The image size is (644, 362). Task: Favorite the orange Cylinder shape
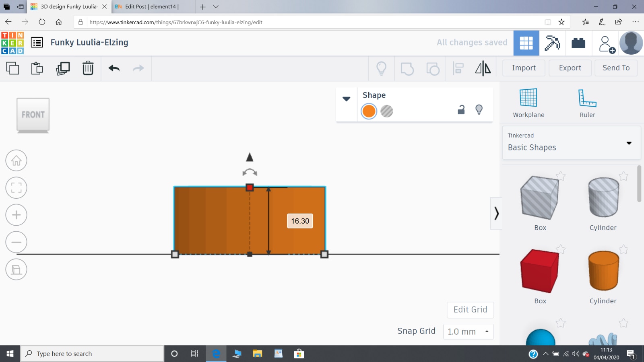623,249
